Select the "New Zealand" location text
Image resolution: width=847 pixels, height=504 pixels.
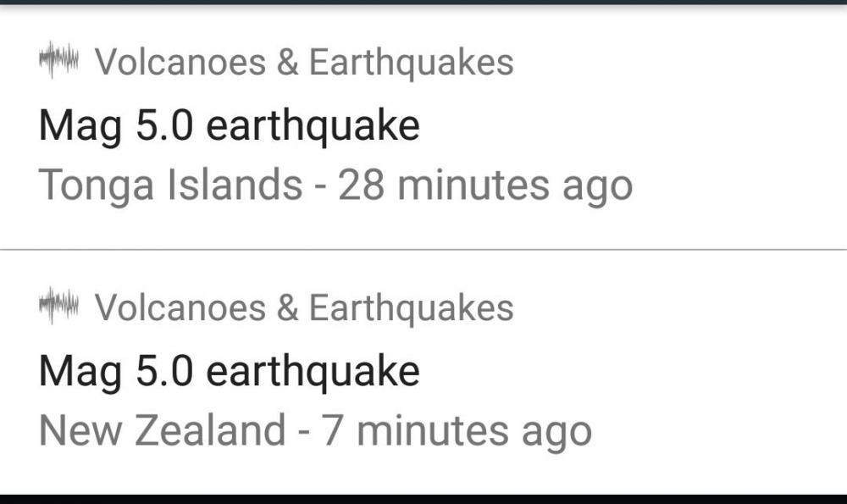(x=162, y=430)
